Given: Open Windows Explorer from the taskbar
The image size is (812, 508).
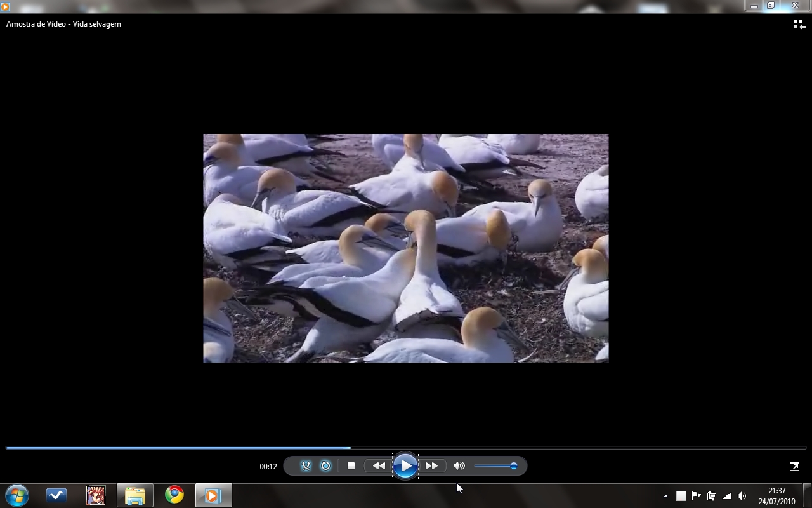Looking at the screenshot, I should tap(134, 495).
